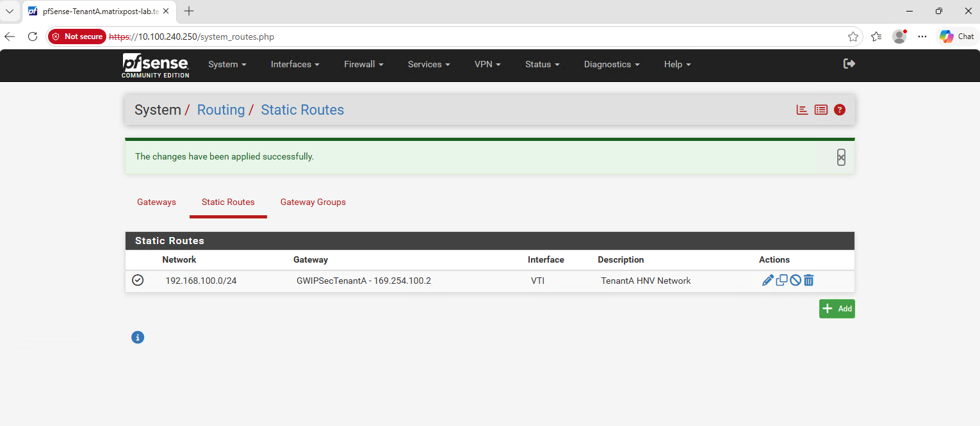Edit the 192.168.100.0/24 route with pencil icon
The image size is (980, 426).
[x=768, y=280]
